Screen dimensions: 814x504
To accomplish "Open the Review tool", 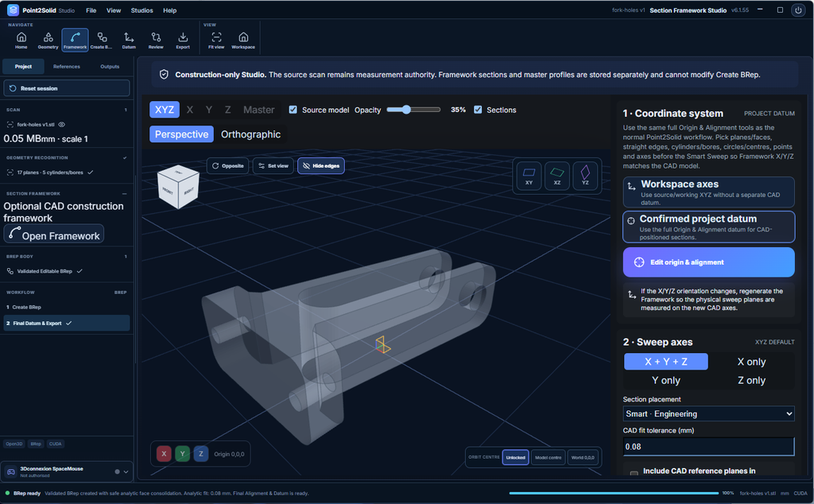I will point(156,40).
